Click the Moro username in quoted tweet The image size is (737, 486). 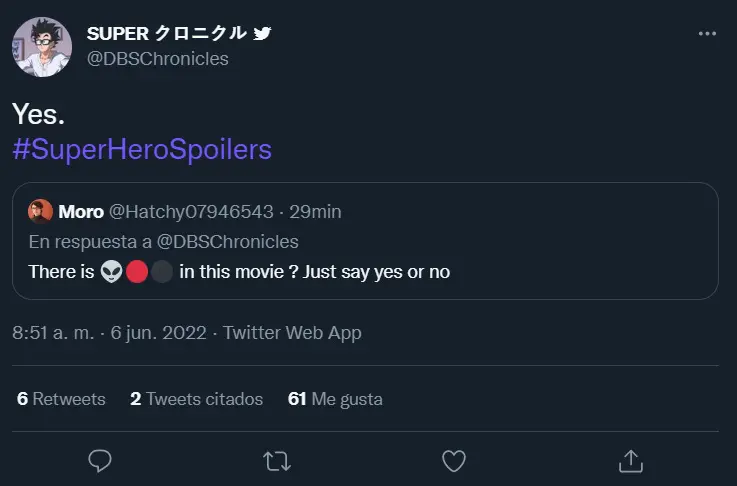[81, 212]
